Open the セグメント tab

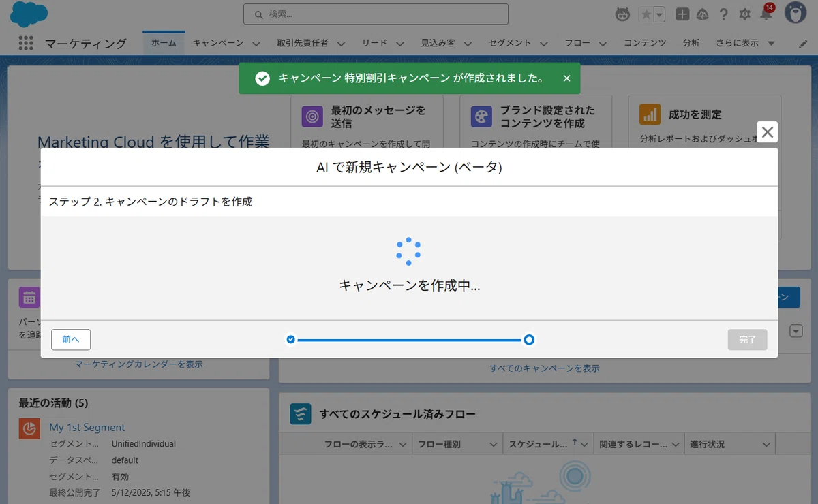point(510,43)
